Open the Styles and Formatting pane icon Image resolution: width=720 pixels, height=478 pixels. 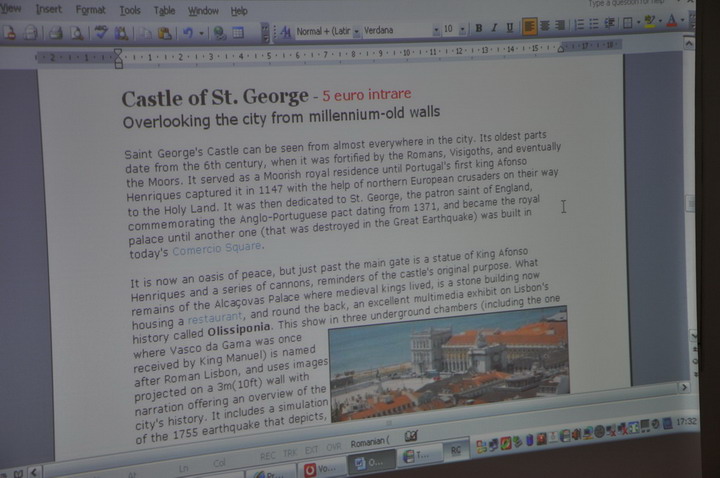285,32
